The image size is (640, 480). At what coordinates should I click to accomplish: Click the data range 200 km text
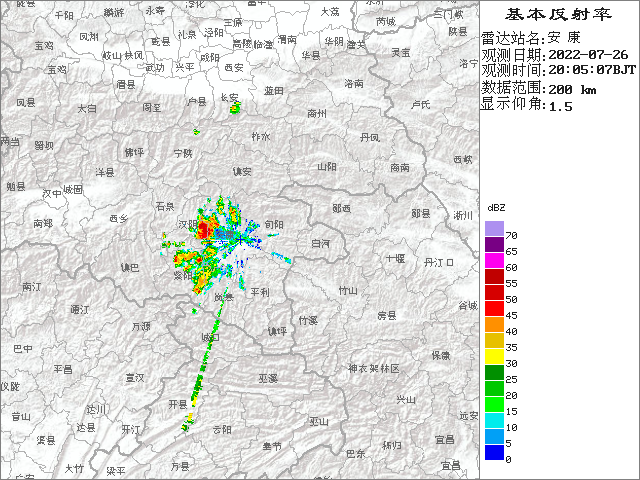[573, 89]
